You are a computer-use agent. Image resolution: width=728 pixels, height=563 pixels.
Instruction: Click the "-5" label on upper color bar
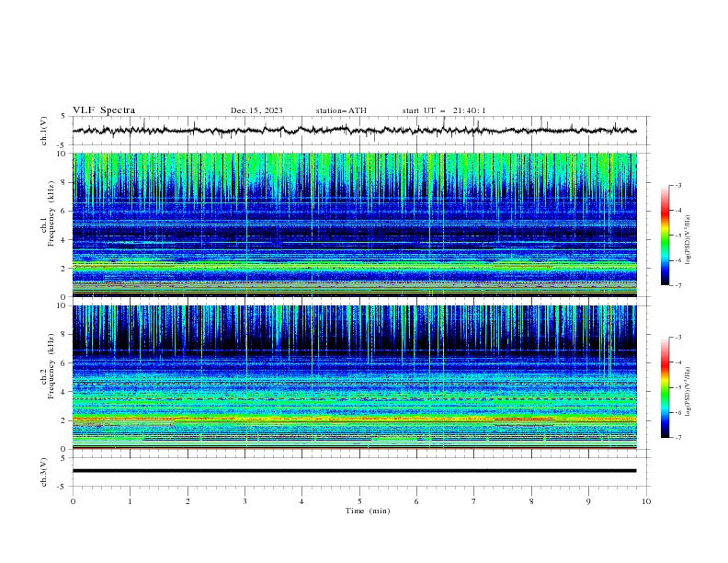pos(678,236)
